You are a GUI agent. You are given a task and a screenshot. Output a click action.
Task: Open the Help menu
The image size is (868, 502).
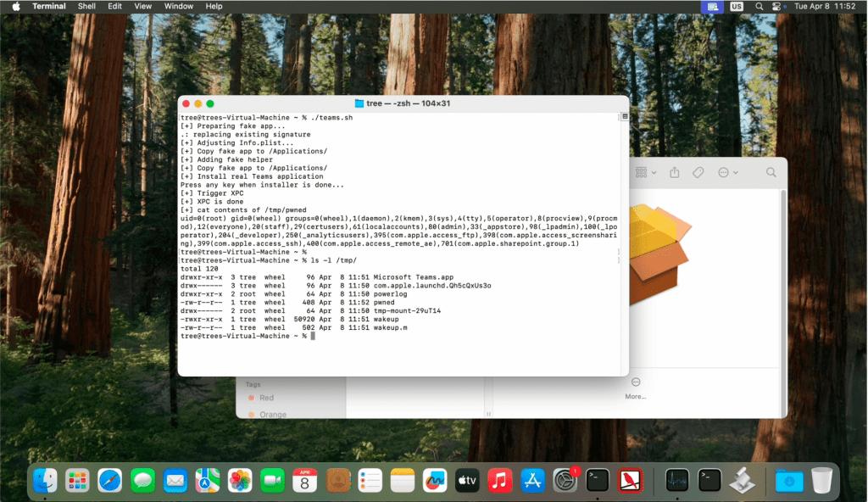[x=214, y=6]
